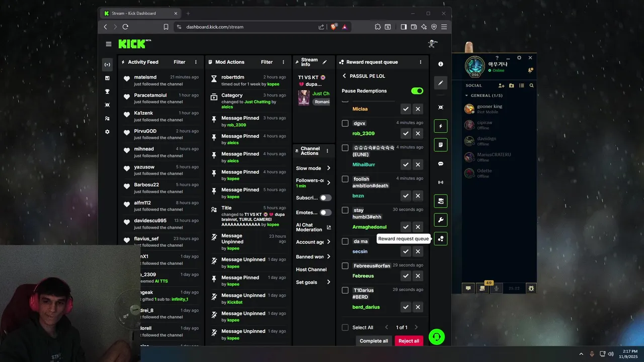Open AI Chat Moderation external link icon
Image resolution: width=644 pixels, height=362 pixels.
click(329, 227)
